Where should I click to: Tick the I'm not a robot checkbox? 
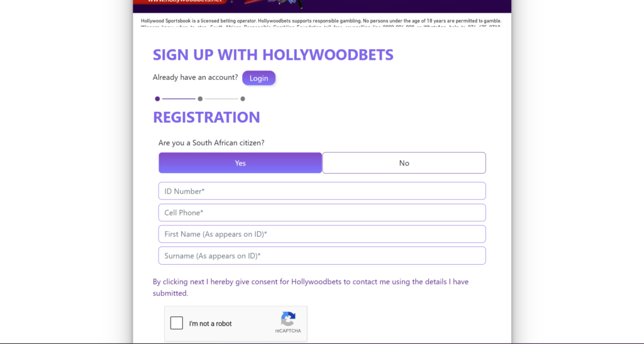coord(177,323)
